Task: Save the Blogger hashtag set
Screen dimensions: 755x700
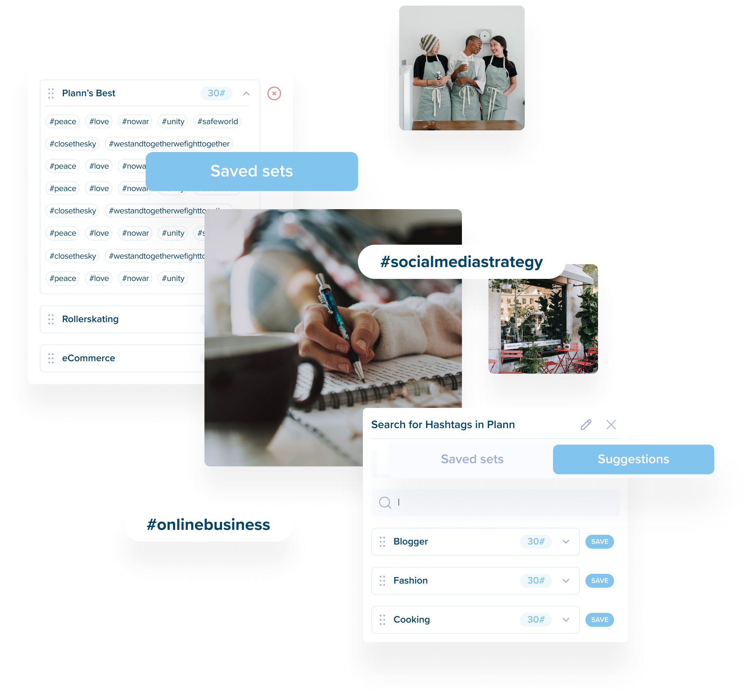Action: tap(598, 541)
